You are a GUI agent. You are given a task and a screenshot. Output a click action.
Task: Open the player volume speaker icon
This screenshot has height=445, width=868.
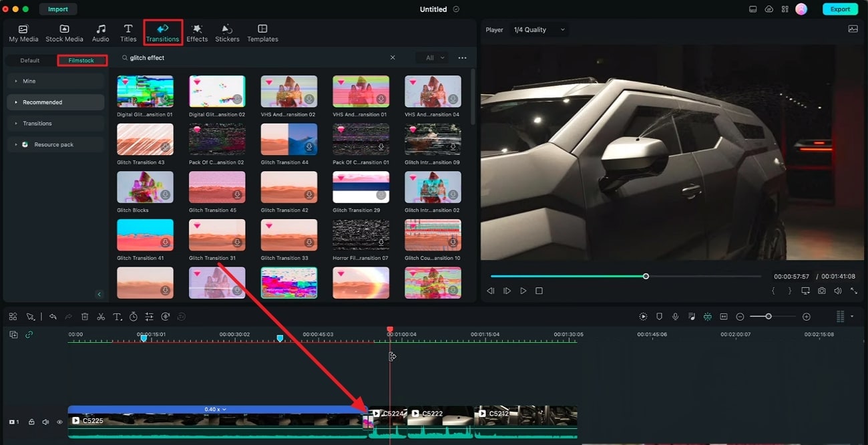click(x=837, y=291)
